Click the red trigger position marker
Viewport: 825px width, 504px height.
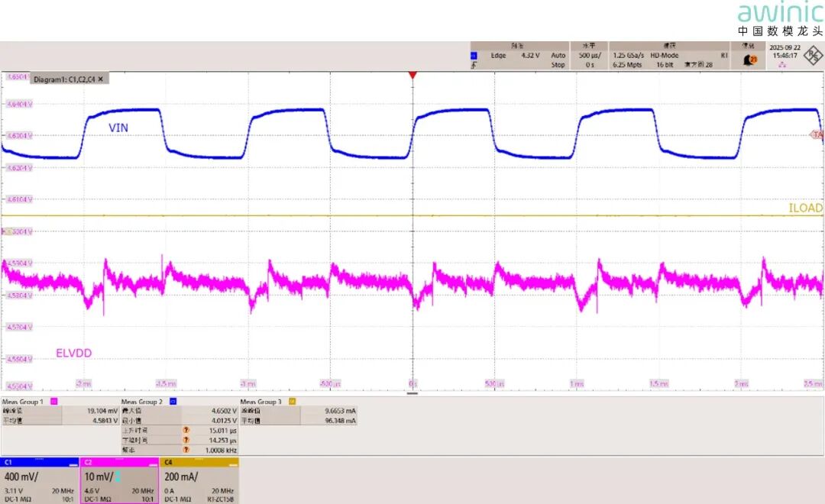412,76
